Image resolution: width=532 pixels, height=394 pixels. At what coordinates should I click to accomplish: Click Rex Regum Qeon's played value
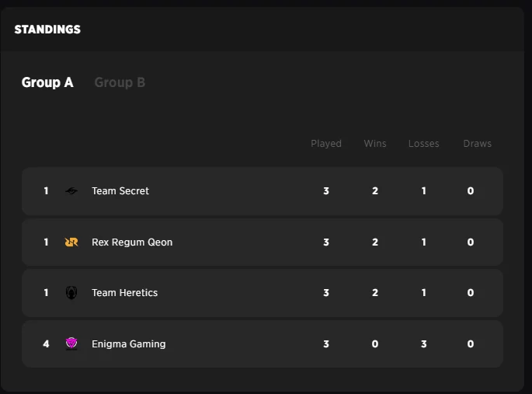coord(326,242)
